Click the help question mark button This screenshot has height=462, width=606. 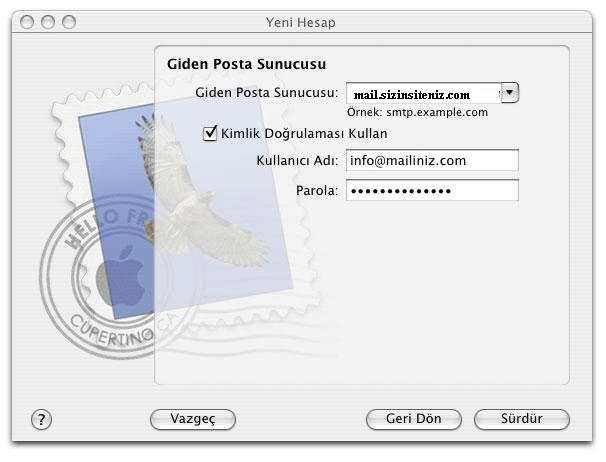coord(41,419)
